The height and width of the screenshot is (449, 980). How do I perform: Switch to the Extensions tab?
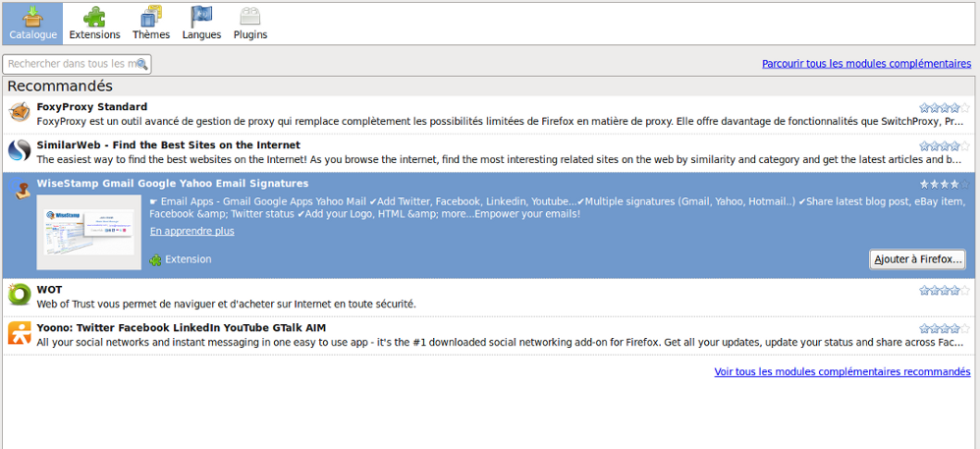click(94, 24)
